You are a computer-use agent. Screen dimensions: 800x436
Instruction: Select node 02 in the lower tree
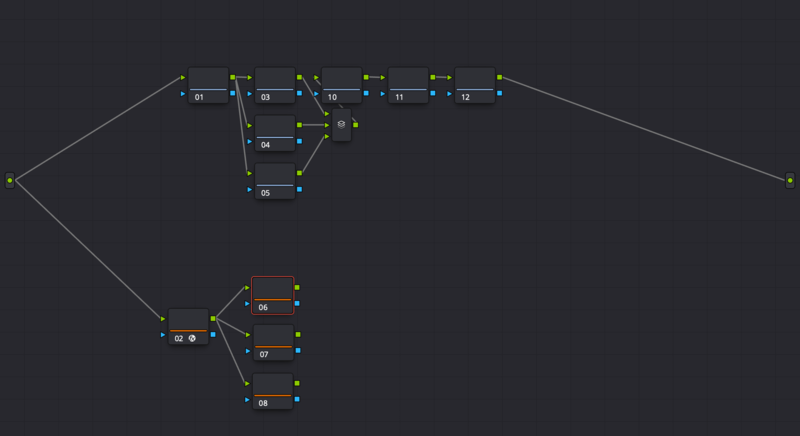pos(188,326)
